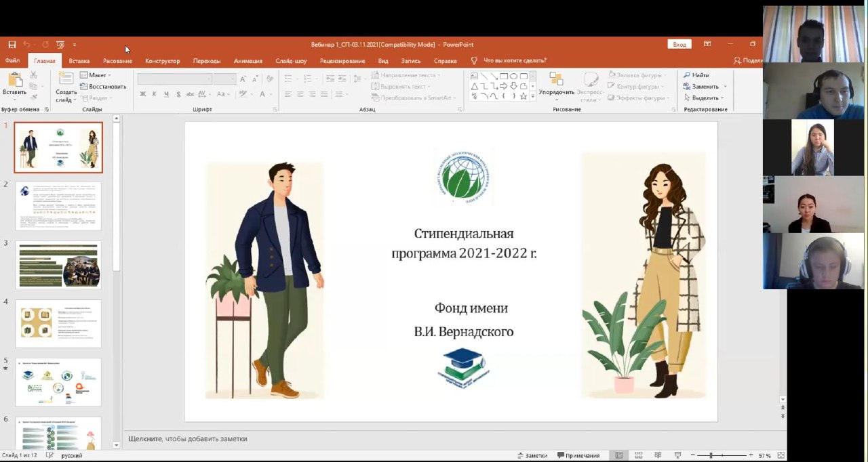Expand the shapes gallery more arrow
The width and height of the screenshot is (868, 462).
[x=532, y=97]
